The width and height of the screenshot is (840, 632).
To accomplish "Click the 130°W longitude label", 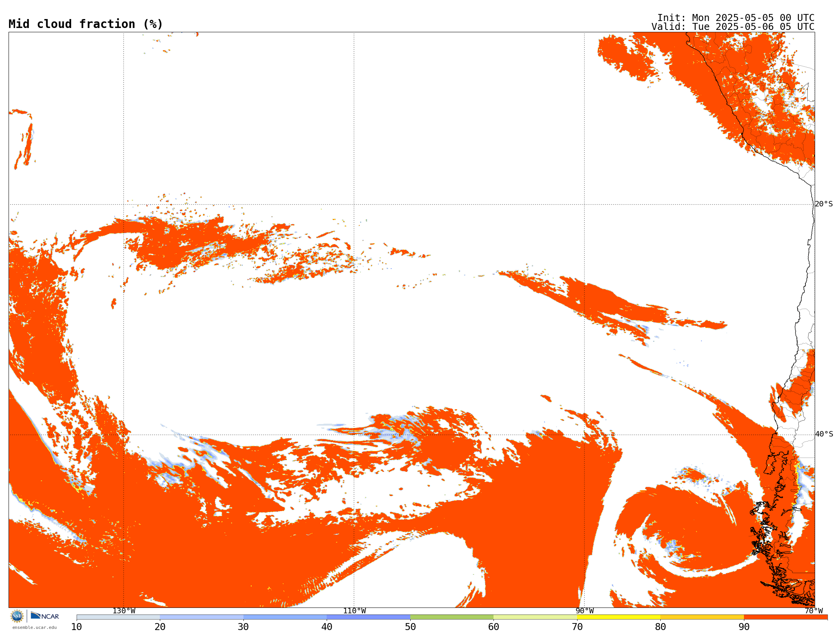I will [124, 611].
